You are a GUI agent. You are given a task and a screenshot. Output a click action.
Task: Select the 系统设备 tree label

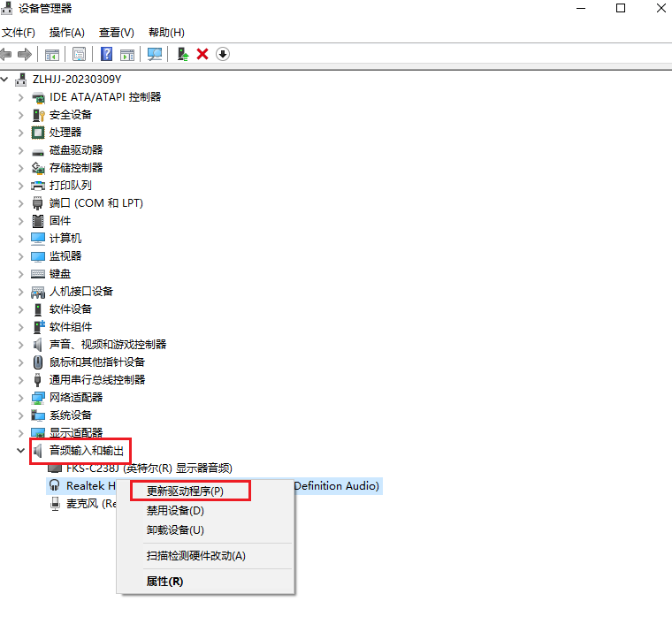(71, 415)
